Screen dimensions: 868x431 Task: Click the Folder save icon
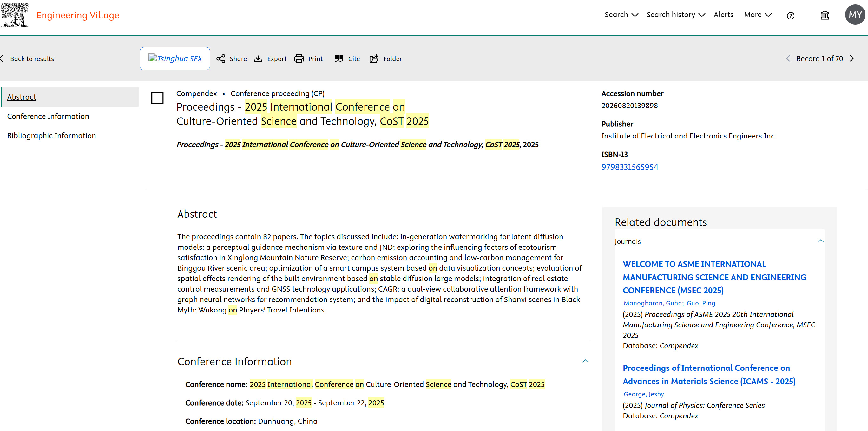click(x=374, y=59)
